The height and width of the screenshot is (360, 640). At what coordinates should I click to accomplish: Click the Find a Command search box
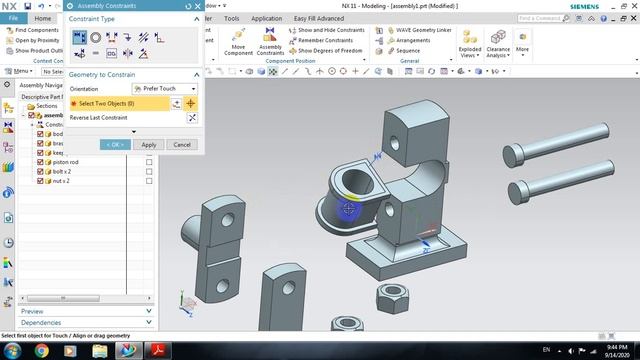coord(543,18)
